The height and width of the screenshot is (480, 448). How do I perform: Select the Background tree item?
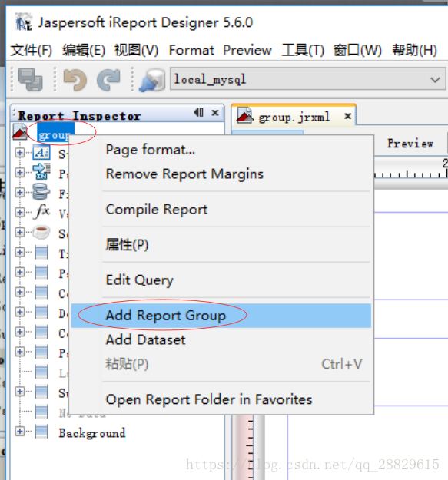(x=92, y=432)
